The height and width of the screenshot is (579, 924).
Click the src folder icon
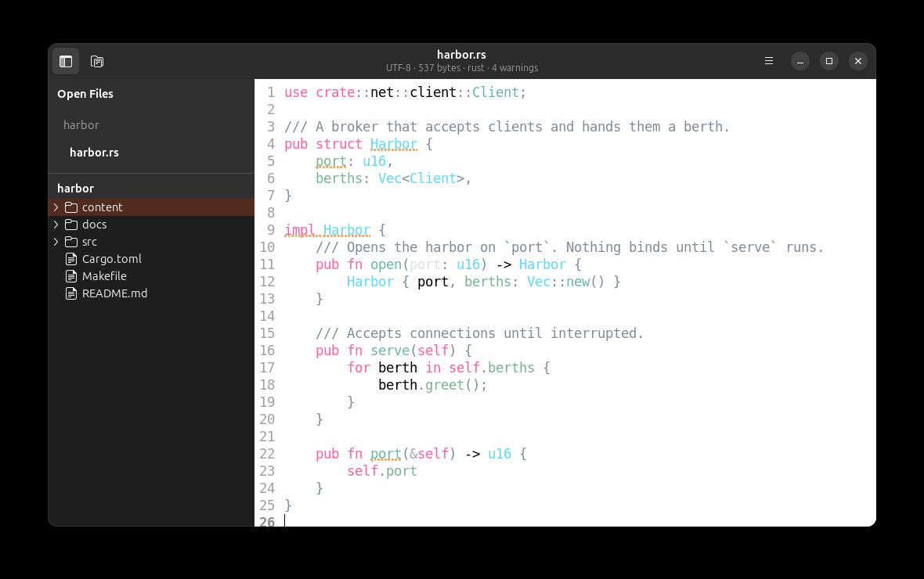coord(71,242)
